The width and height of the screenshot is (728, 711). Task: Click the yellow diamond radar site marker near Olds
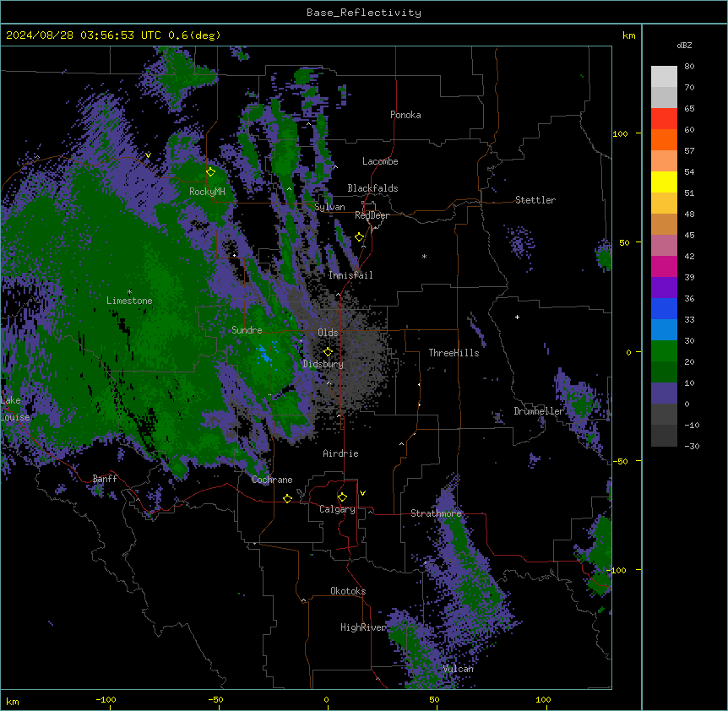(328, 351)
